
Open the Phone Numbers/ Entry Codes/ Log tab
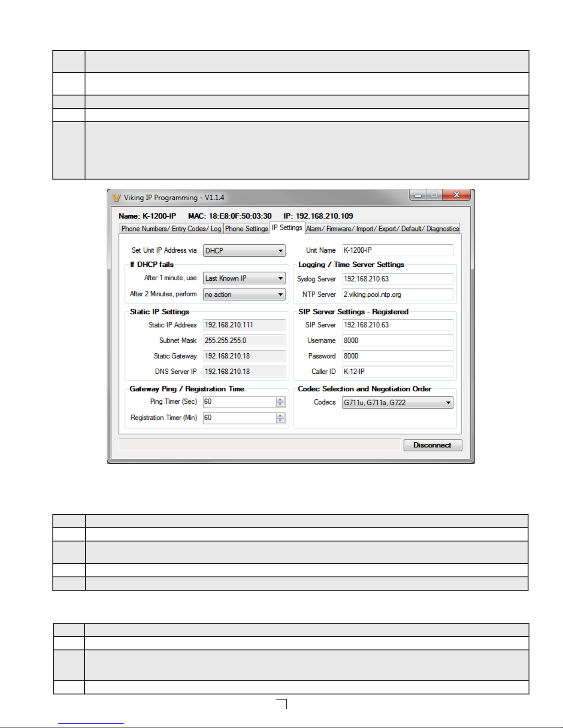coord(171,229)
